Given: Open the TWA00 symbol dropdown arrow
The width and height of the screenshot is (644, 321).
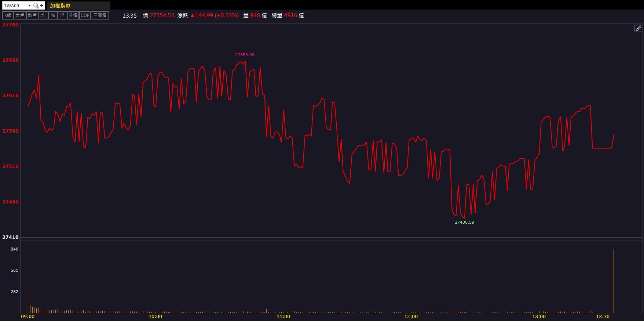Looking at the screenshot, I should pos(29,6).
